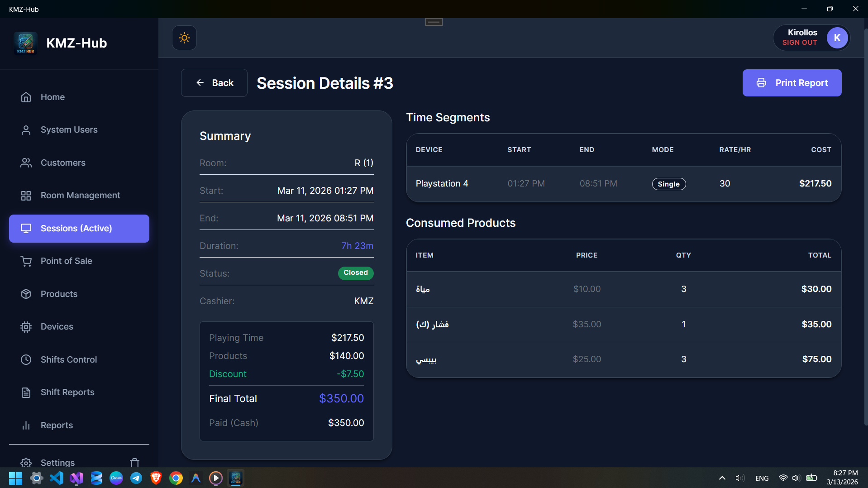The width and height of the screenshot is (868, 488).
Task: Toggle light mode with the sun icon
Action: coord(184,38)
